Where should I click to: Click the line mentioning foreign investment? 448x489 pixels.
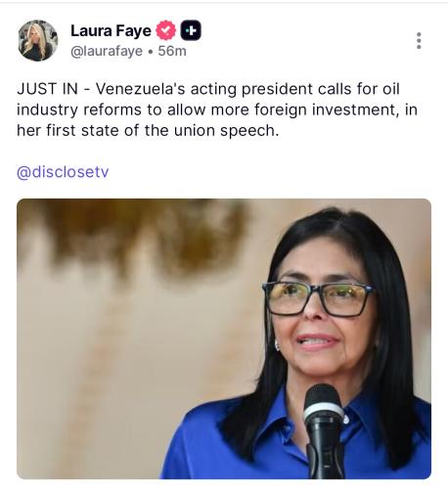tap(217, 110)
